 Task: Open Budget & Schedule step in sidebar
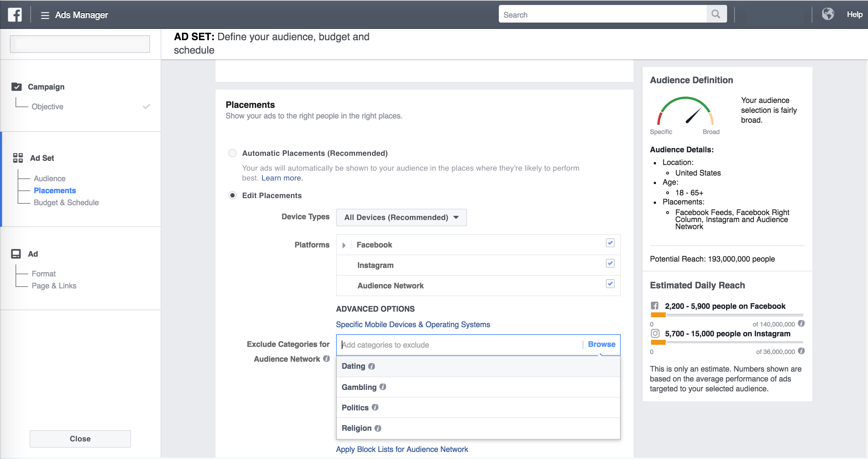66,202
